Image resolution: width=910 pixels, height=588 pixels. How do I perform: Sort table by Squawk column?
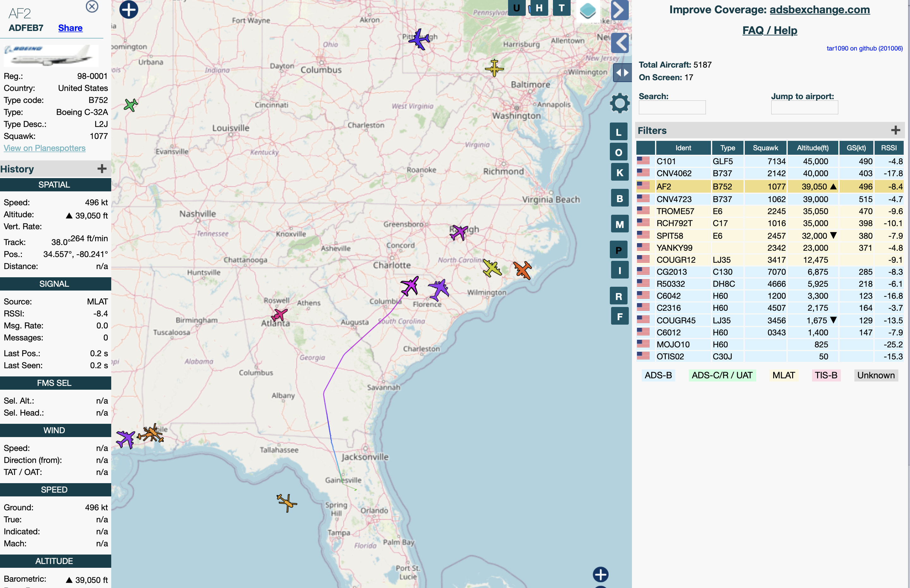point(765,148)
